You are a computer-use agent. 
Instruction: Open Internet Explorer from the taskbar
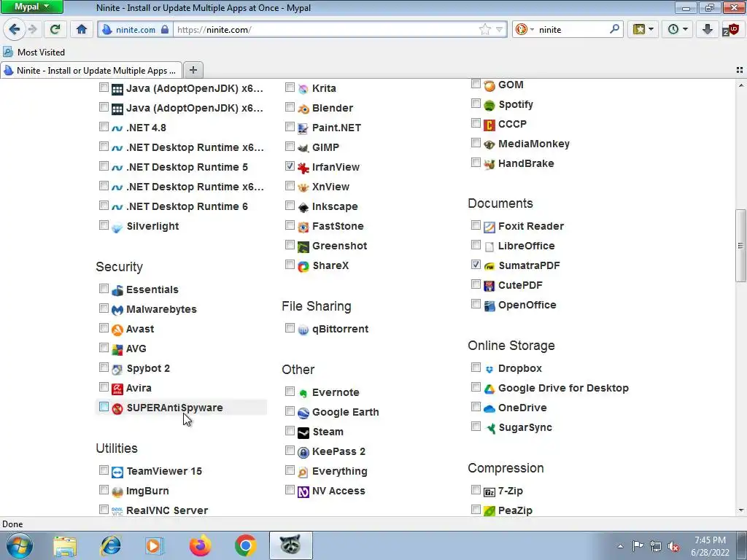point(110,545)
